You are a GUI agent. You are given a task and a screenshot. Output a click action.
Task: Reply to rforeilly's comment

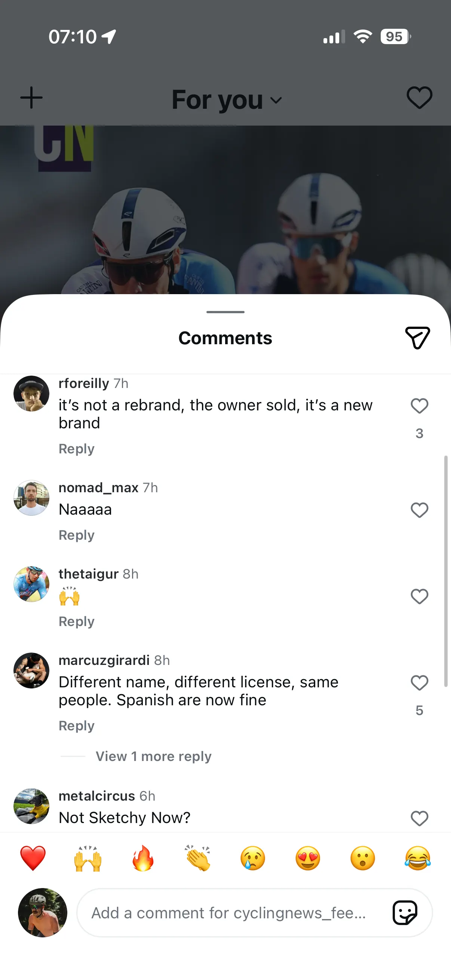77,449
